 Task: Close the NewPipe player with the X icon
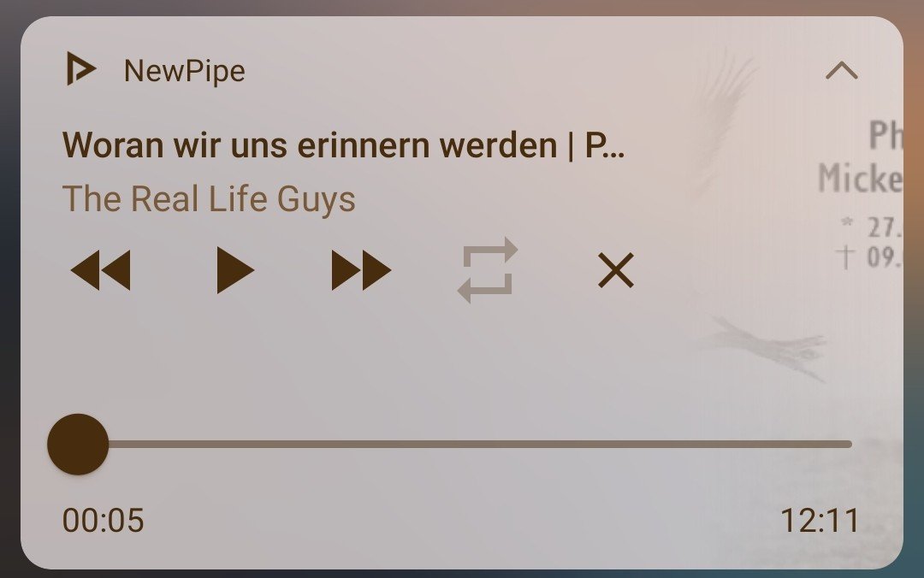tap(616, 270)
